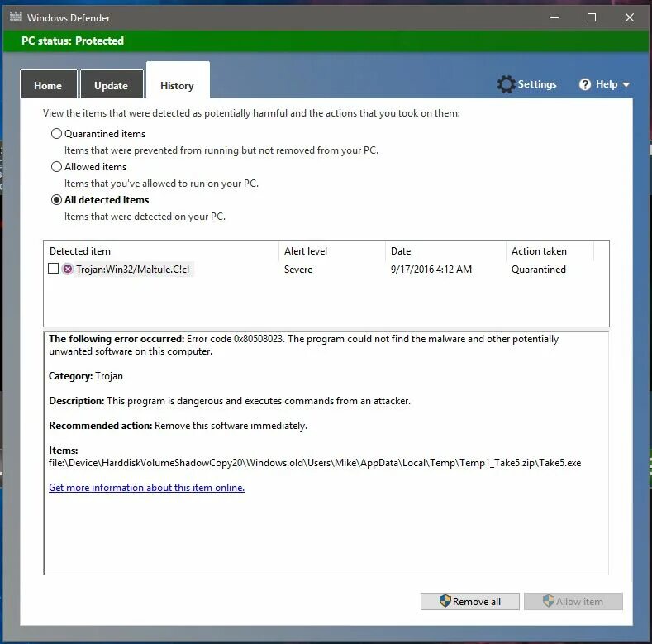Open the Settings text link
Screen dimensions: 652x644
pos(537,84)
